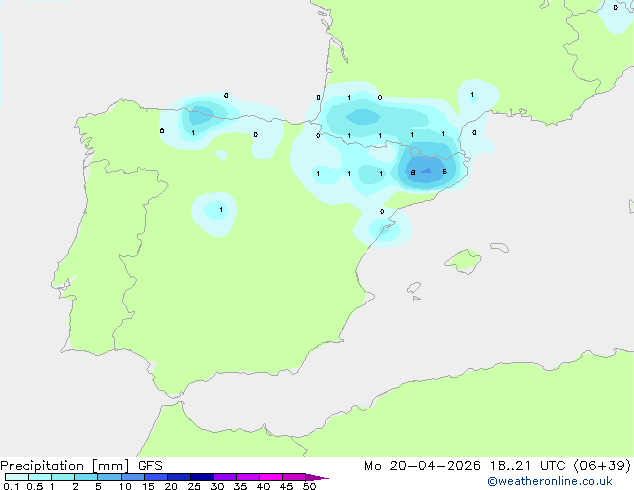
Task: Click the '50' legend scale label
Action: pyautogui.click(x=310, y=486)
